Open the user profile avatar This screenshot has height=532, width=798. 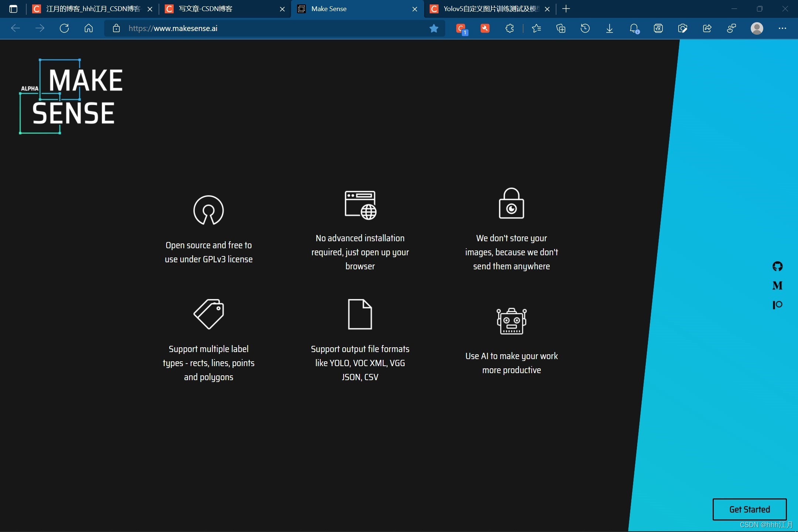click(x=757, y=28)
